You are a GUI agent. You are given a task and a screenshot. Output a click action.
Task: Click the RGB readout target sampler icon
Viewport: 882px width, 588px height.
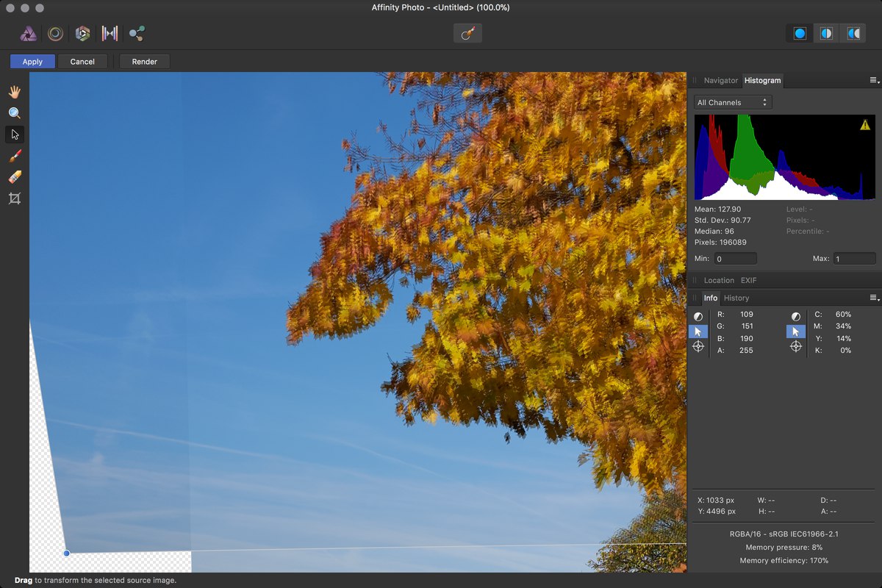pyautogui.click(x=698, y=346)
